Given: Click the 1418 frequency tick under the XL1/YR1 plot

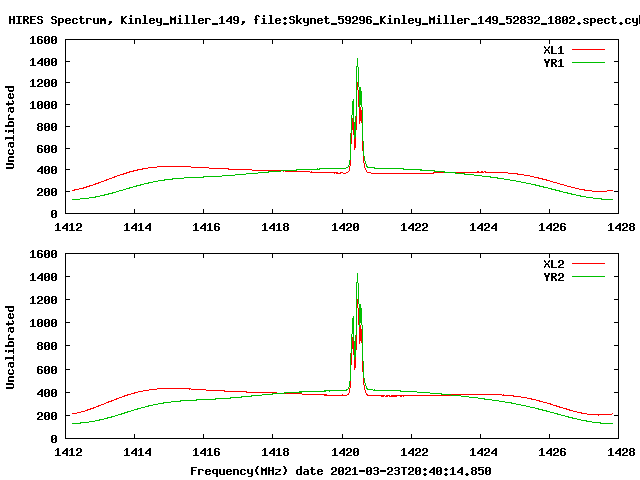Looking at the screenshot, I should point(275,227).
